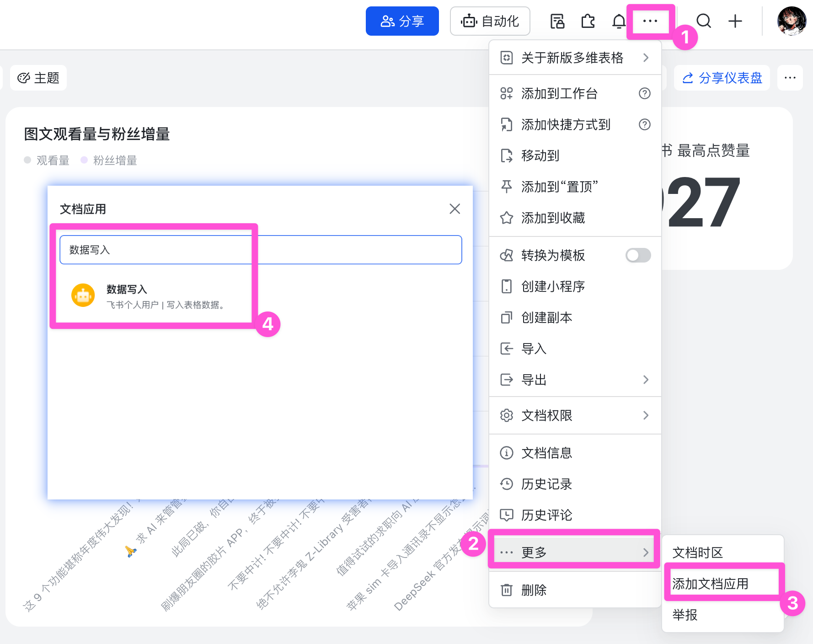The width and height of the screenshot is (813, 644).
Task: Click 分享仪表盘 share dashboard button
Action: pyautogui.click(x=722, y=78)
